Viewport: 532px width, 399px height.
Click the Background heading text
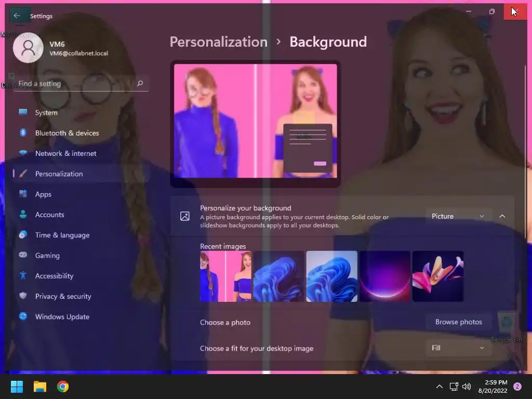pos(328,42)
